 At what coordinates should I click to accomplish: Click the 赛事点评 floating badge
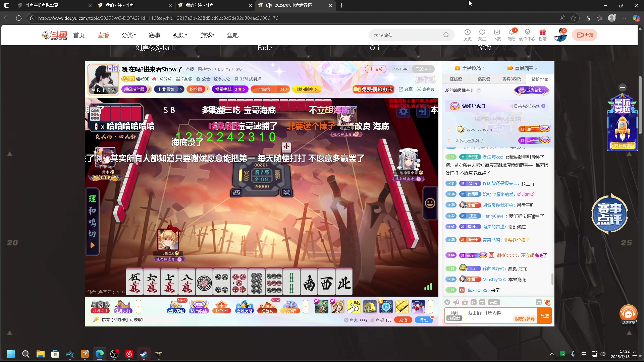(x=609, y=214)
